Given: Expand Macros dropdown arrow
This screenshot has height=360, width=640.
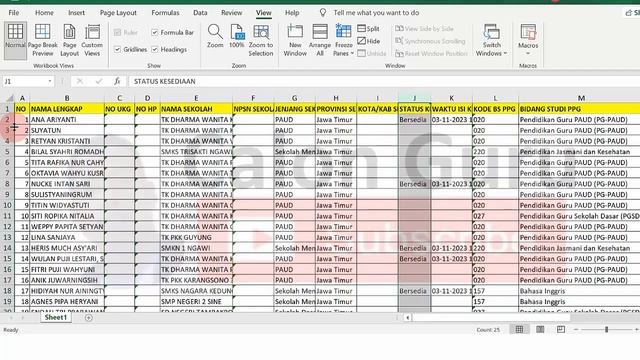Looking at the screenshot, I should point(528,53).
